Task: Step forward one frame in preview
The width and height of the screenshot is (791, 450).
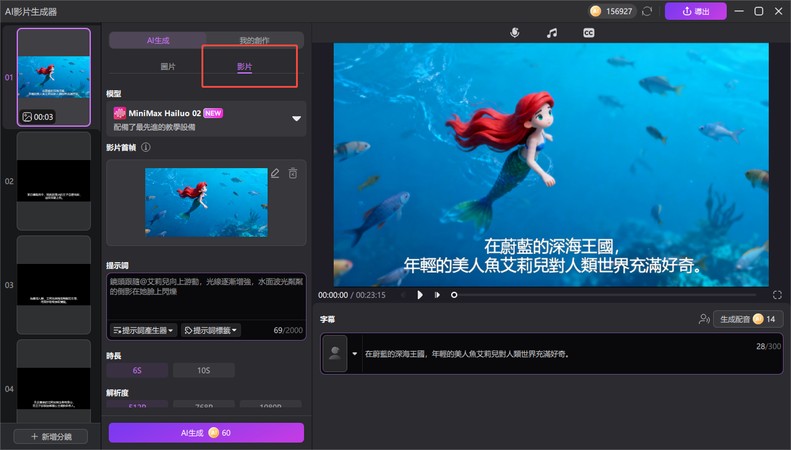Action: [437, 295]
